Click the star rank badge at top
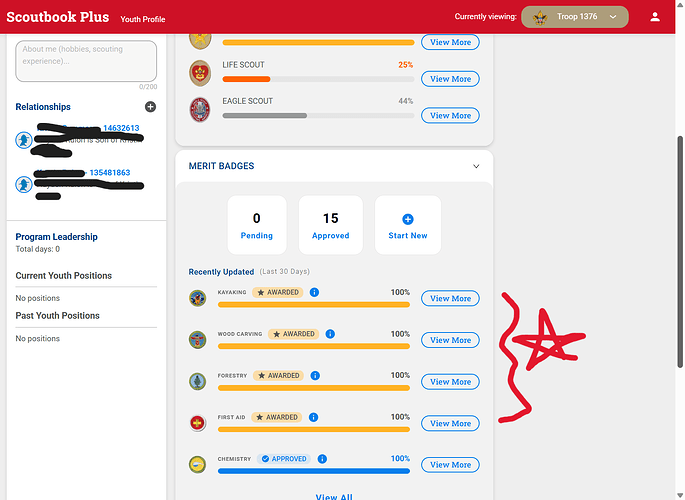The image size is (685, 500). click(x=200, y=39)
